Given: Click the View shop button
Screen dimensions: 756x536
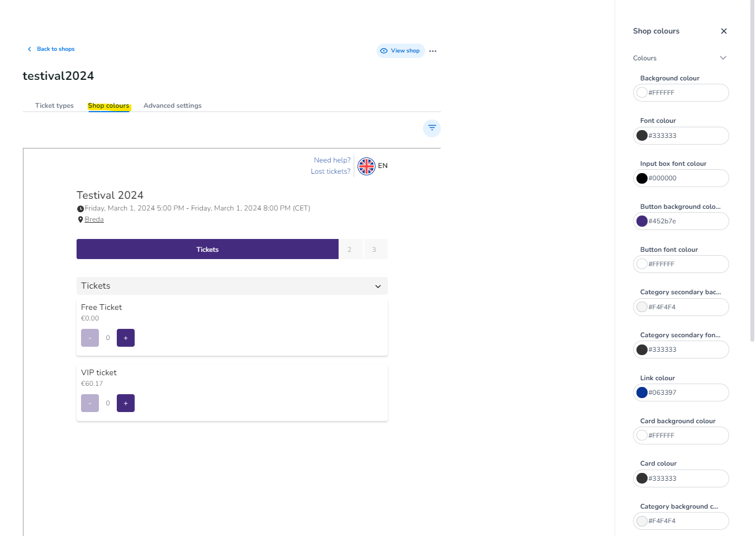Looking at the screenshot, I should point(401,51).
